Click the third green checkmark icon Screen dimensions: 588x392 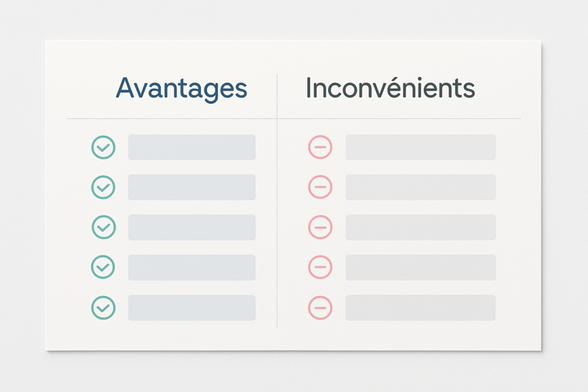pyautogui.click(x=103, y=227)
